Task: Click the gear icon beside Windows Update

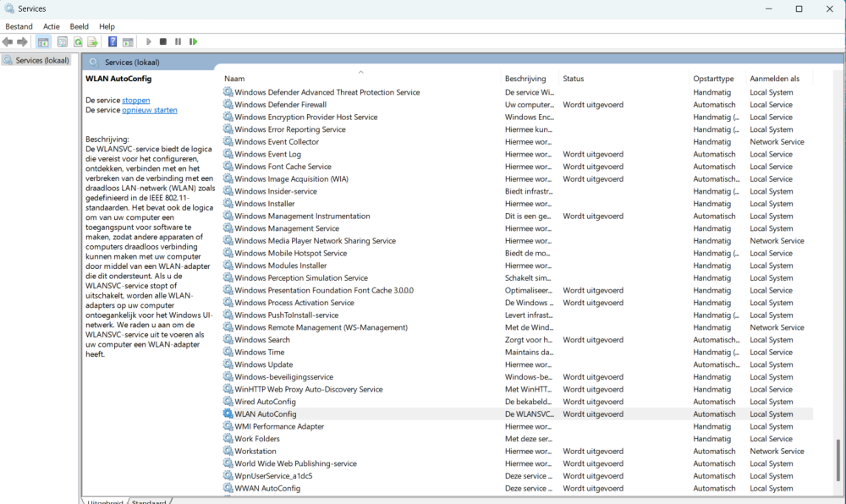Action: [228, 364]
